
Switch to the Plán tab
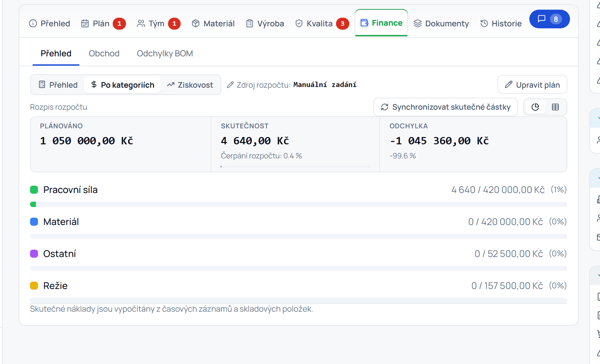103,23
